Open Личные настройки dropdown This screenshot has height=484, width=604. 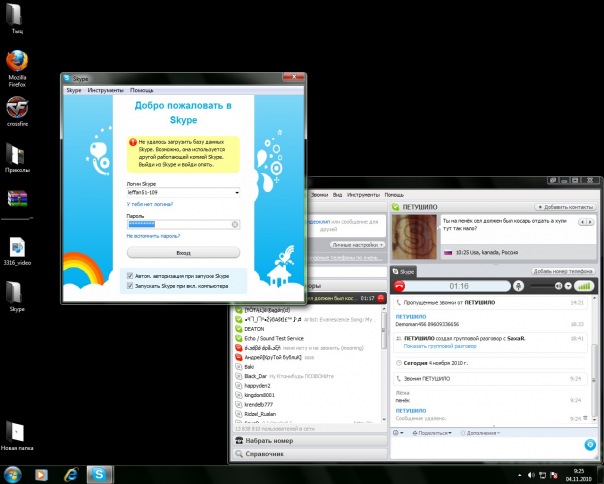click(x=357, y=245)
